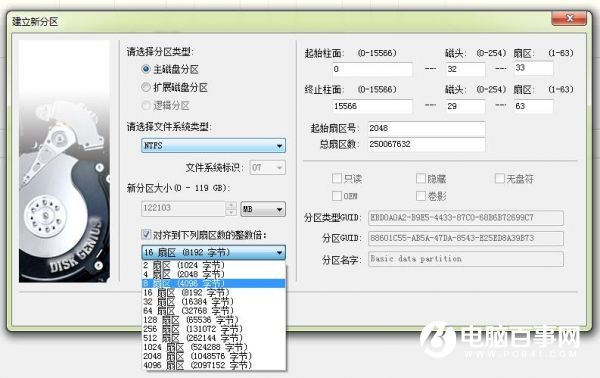This screenshot has height=378, width=600.
Task: Open the NTFS file system type dropdown
Action: click(214, 146)
